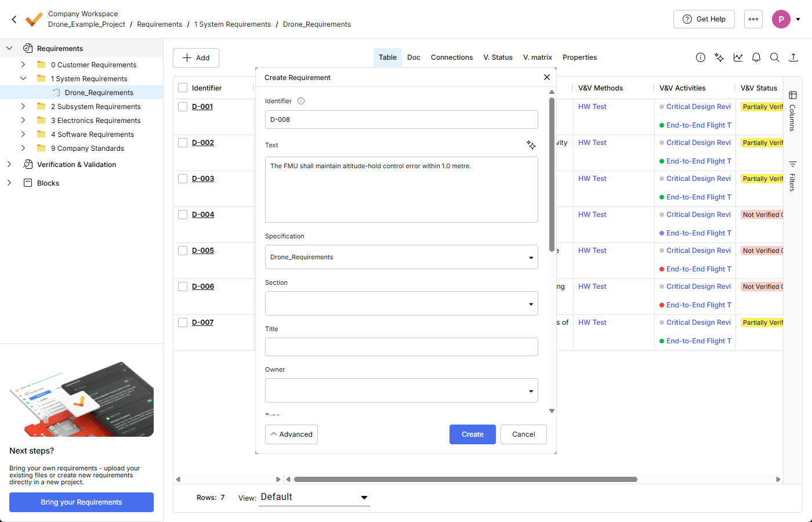812x522 pixels.
Task: Click the 1 System Requirements folder icon
Action: pyautogui.click(x=41, y=78)
